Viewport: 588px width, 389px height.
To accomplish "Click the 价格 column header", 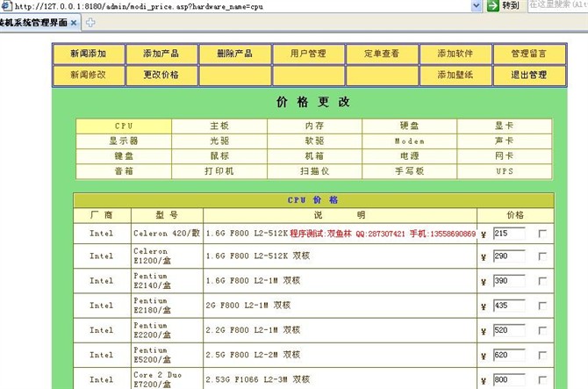I will pos(515,215).
